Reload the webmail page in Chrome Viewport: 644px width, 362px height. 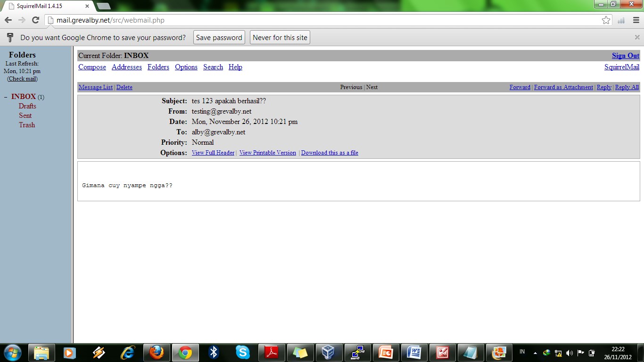click(35, 20)
